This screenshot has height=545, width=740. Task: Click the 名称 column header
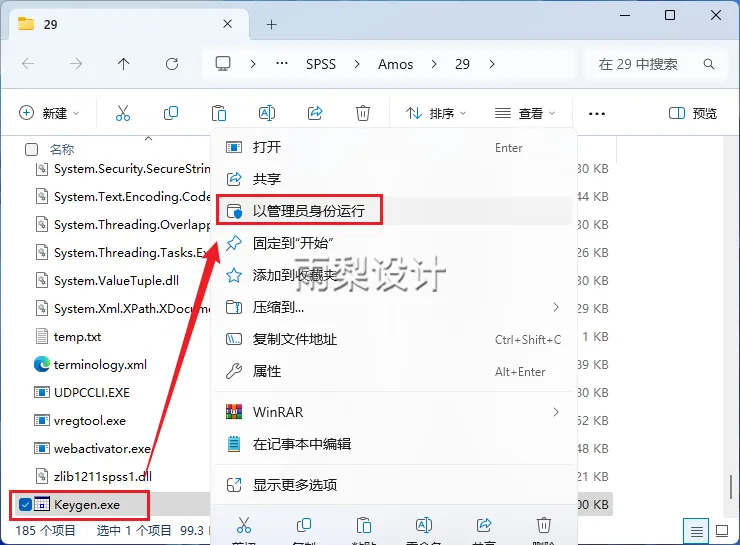(62, 150)
